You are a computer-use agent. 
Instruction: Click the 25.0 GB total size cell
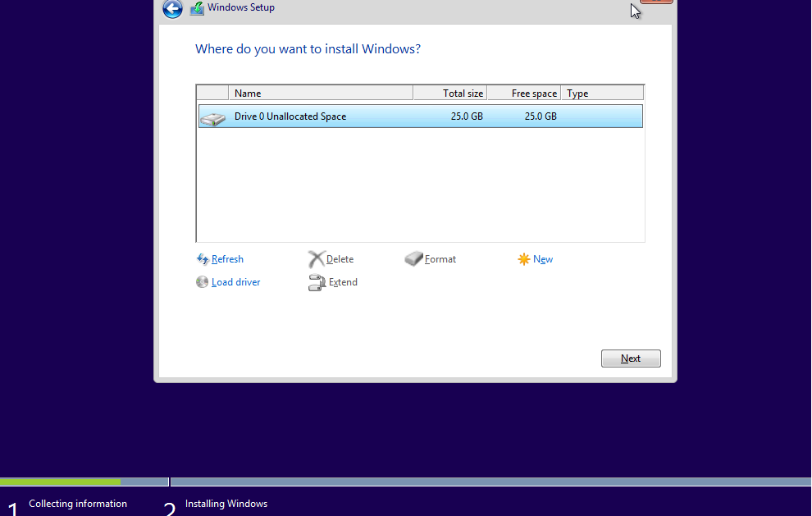click(467, 116)
